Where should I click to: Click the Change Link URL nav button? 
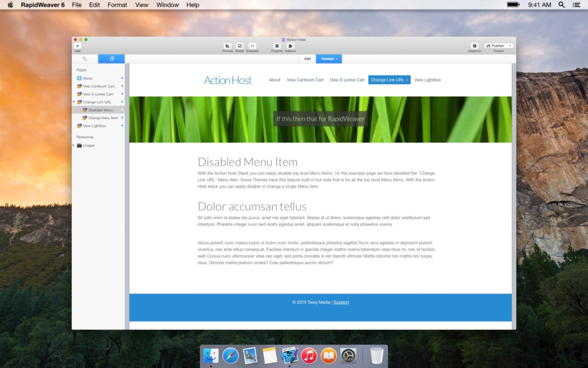pyautogui.click(x=389, y=80)
